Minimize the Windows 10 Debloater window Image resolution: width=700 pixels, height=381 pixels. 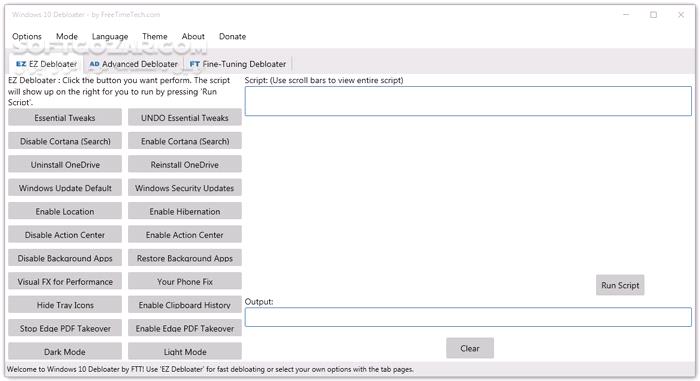[x=626, y=15]
